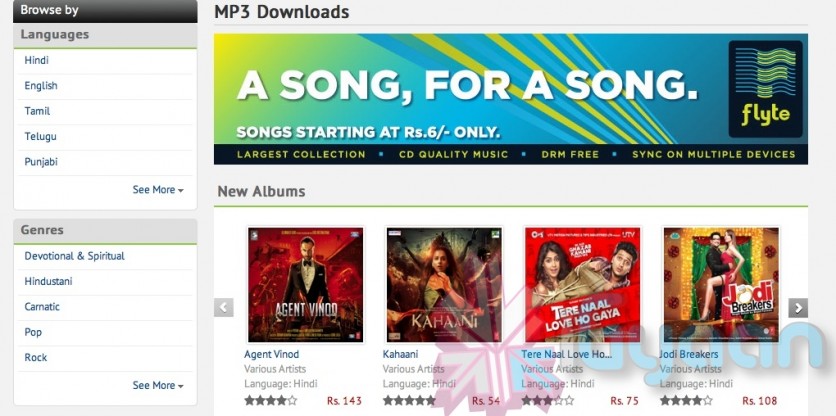Select Tamil in the Languages list
Image resolution: width=836 pixels, height=416 pixels.
[x=37, y=111]
